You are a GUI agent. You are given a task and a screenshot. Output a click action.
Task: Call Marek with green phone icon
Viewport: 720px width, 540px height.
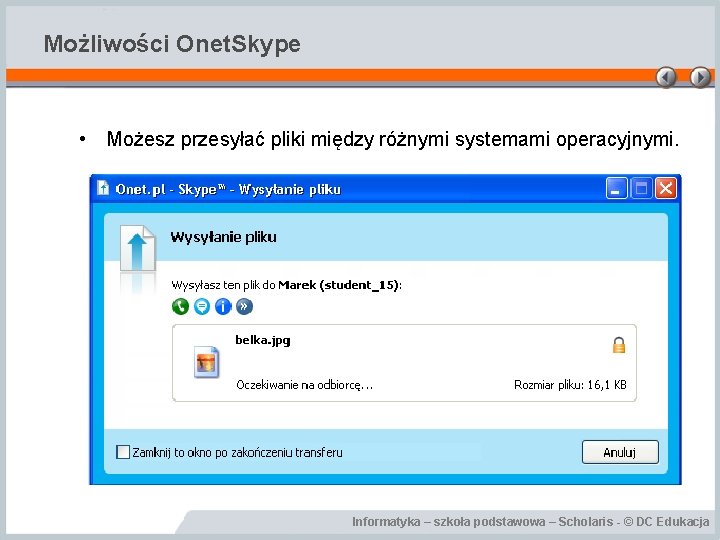[x=180, y=306]
